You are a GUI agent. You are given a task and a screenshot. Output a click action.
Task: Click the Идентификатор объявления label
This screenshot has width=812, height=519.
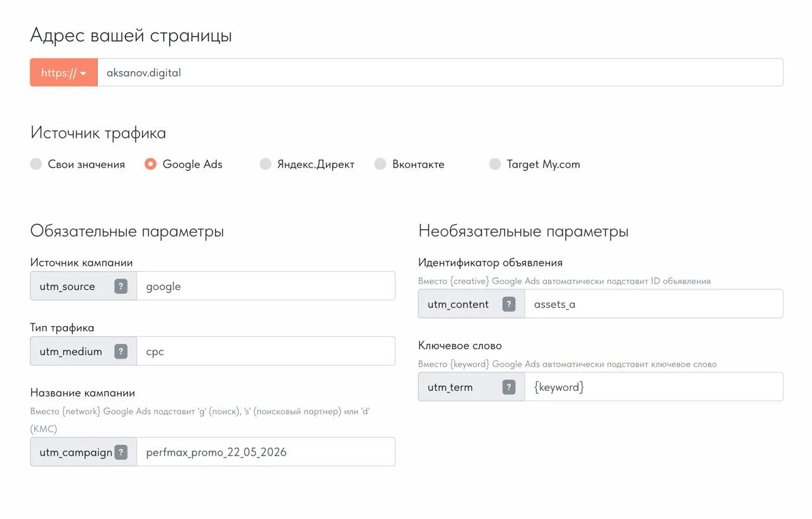point(490,263)
